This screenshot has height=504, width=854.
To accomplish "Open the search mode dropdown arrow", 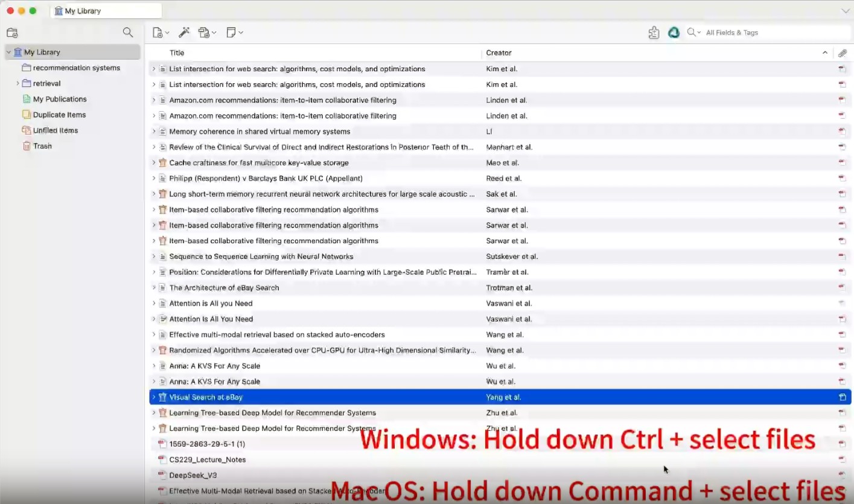I will (x=694, y=33).
